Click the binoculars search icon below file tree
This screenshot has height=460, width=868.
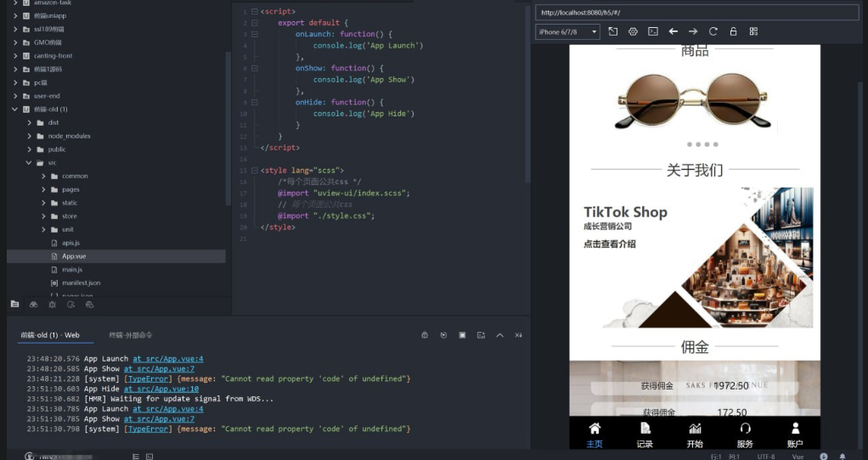[33, 304]
